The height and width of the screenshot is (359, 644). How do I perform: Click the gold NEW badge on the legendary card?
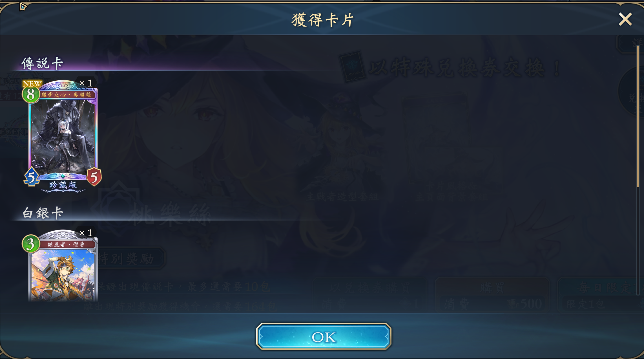coord(32,84)
